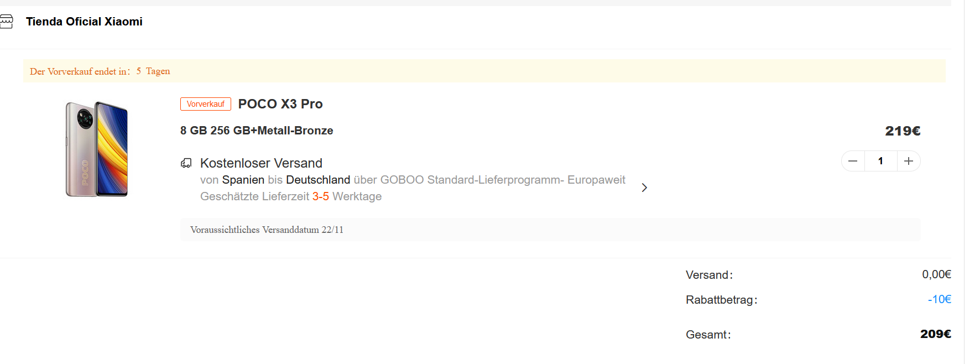Screen dimensions: 980x364
Task: Click the delivery truck icon
Action: (x=186, y=163)
